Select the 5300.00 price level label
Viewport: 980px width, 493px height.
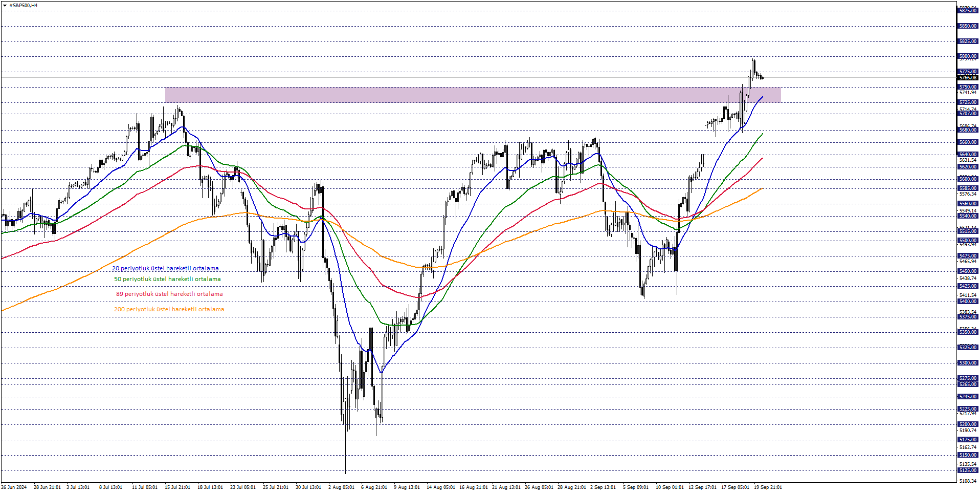[968, 363]
